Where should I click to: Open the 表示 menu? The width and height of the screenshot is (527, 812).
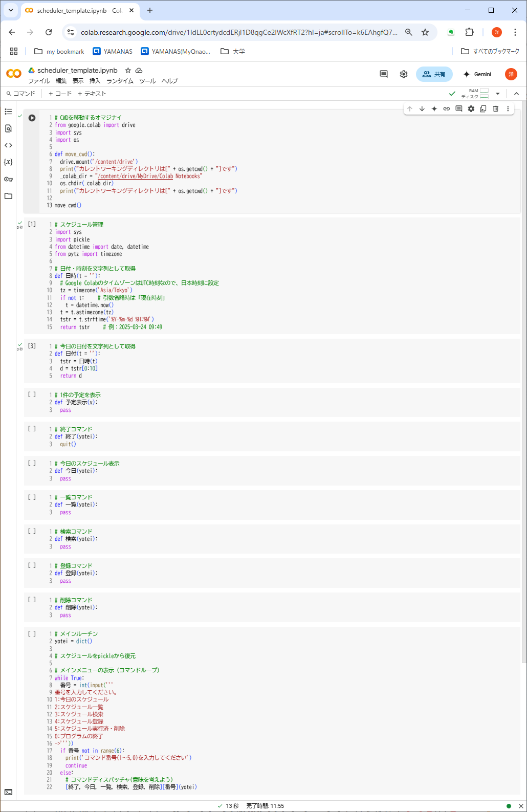click(78, 81)
